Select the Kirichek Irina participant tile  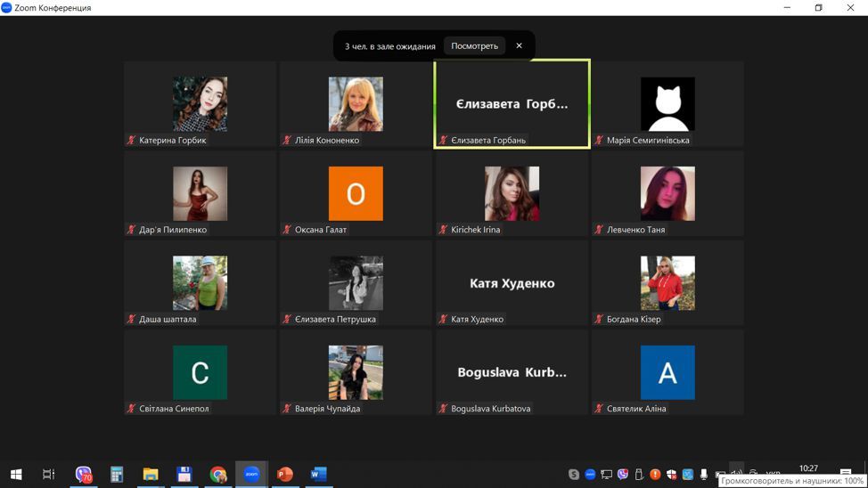512,194
